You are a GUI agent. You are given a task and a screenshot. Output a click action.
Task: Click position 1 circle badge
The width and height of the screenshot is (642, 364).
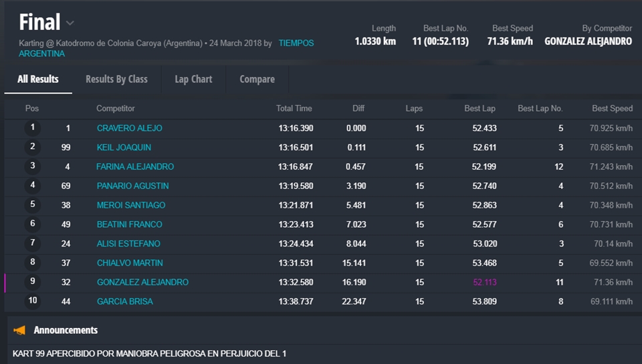[32, 128]
